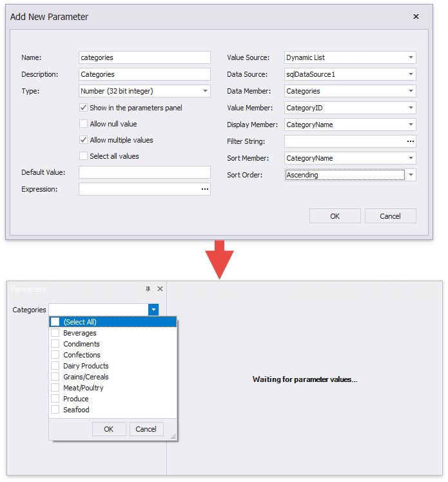Collapse the Categories parameter dropdown arrow
The image size is (448, 482).
pos(153,310)
